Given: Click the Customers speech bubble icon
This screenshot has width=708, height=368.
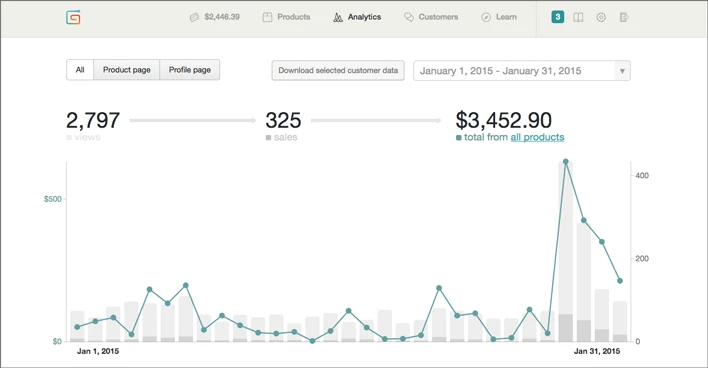Looking at the screenshot, I should point(409,17).
